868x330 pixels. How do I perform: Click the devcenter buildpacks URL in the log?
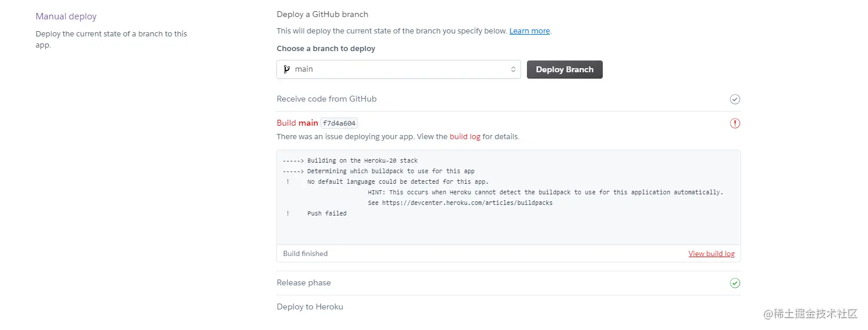[467, 203]
